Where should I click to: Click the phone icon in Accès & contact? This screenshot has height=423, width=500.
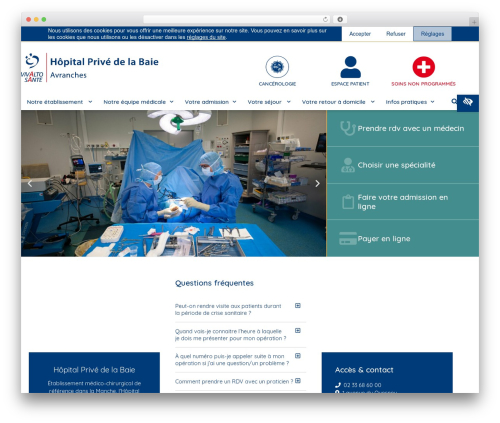pos(338,385)
